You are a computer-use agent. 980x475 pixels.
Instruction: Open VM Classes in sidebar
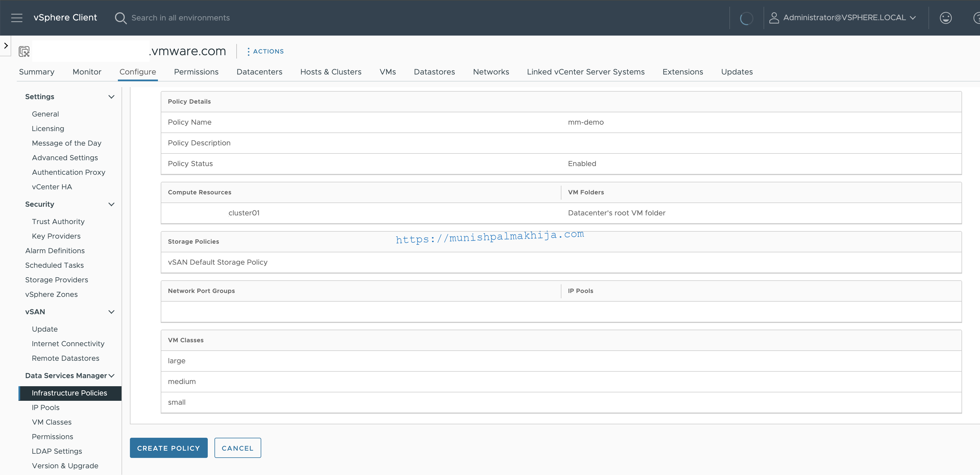pyautogui.click(x=52, y=422)
